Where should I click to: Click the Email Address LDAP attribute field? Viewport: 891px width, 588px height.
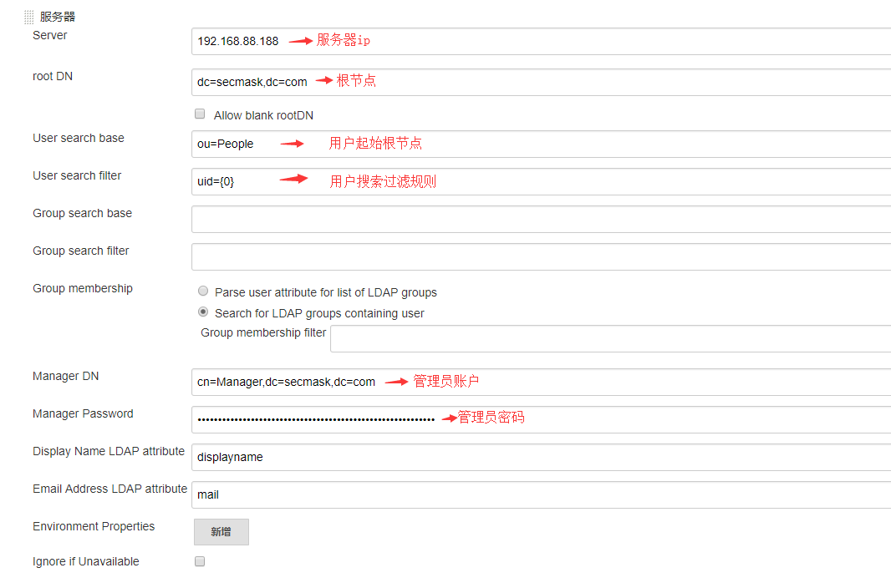(502, 494)
